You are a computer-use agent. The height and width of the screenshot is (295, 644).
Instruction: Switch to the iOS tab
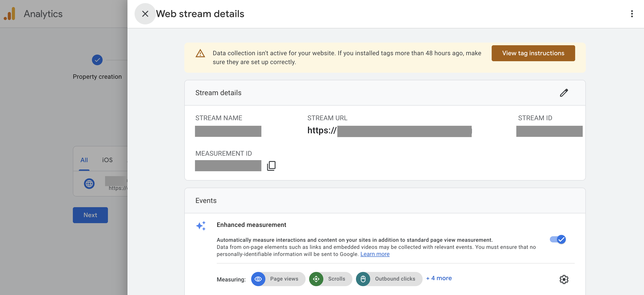pyautogui.click(x=107, y=160)
